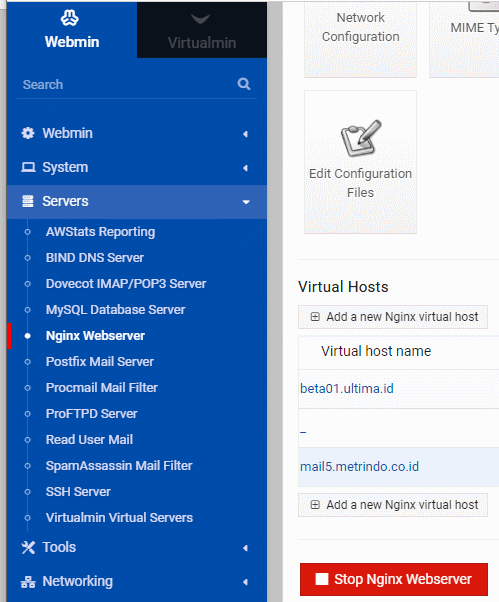Open the MIME Types tile

pos(464,39)
